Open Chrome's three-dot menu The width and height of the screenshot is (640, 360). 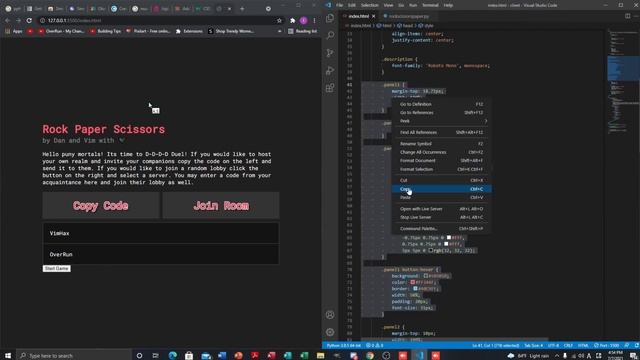(314, 20)
